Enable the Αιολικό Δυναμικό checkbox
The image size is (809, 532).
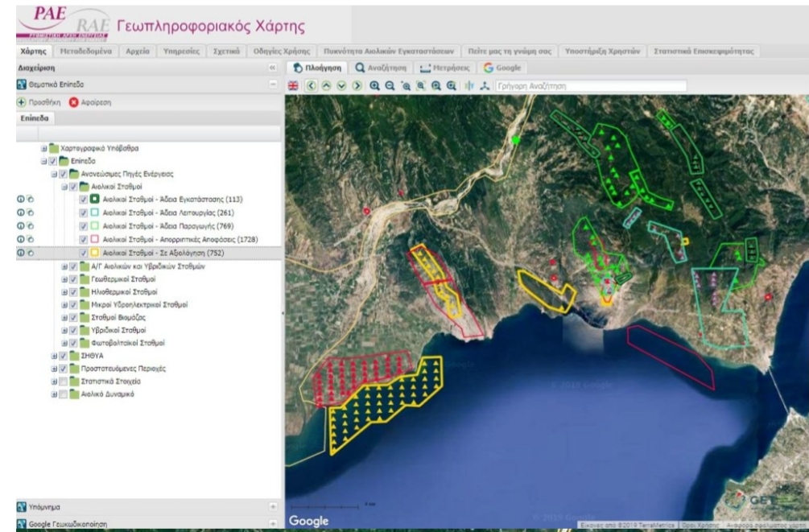click(x=61, y=394)
